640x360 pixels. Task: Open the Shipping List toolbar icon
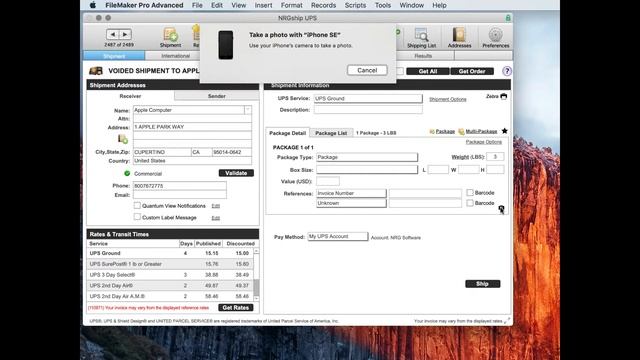click(x=421, y=37)
